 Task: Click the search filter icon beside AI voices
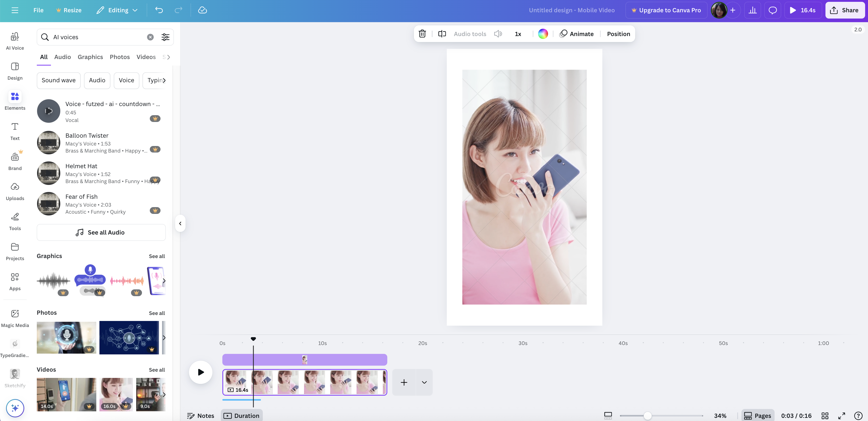coord(165,37)
